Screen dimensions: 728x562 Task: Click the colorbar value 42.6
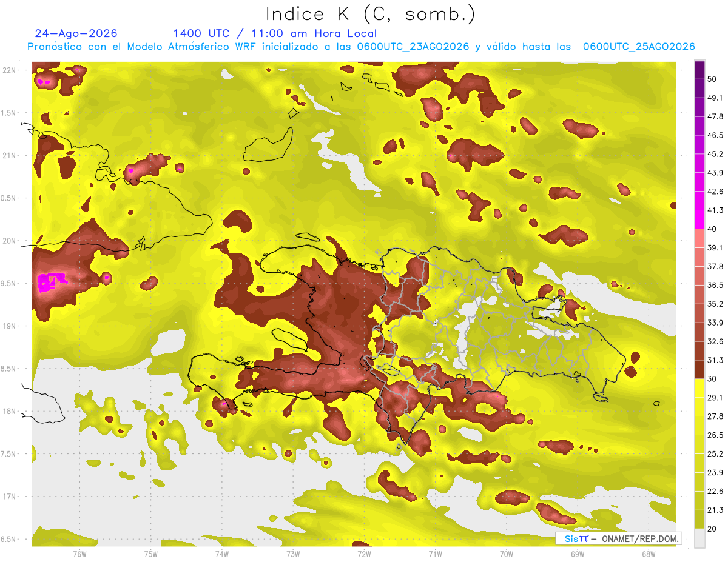(715, 192)
